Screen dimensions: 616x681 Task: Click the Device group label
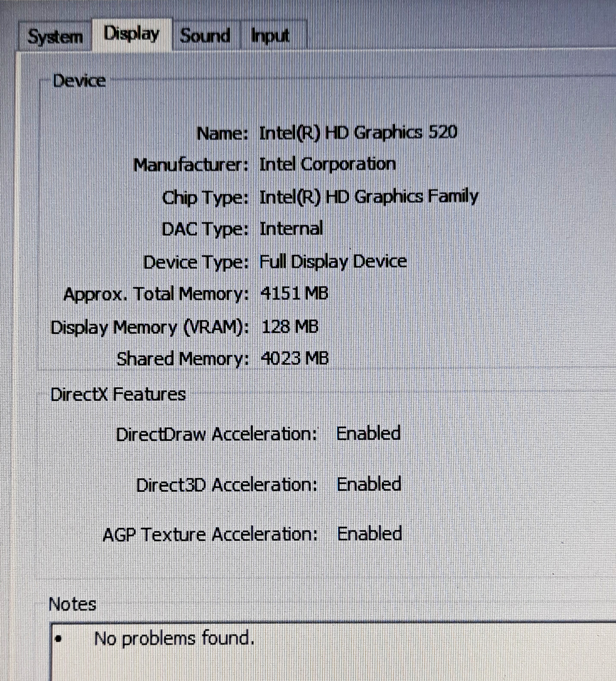click(x=79, y=81)
